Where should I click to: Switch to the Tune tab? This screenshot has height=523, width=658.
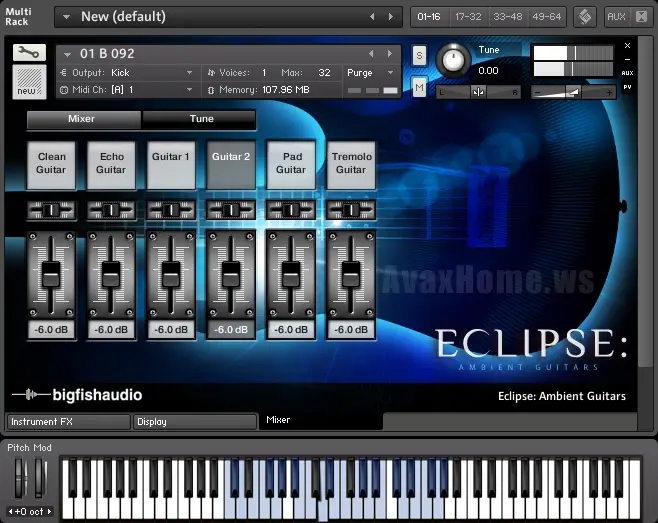tap(199, 119)
